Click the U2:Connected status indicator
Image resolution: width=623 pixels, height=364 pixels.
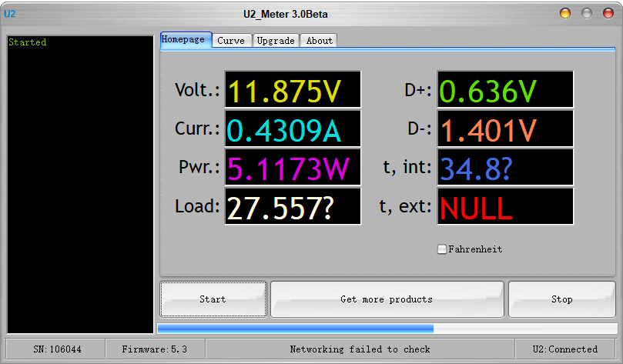click(565, 349)
